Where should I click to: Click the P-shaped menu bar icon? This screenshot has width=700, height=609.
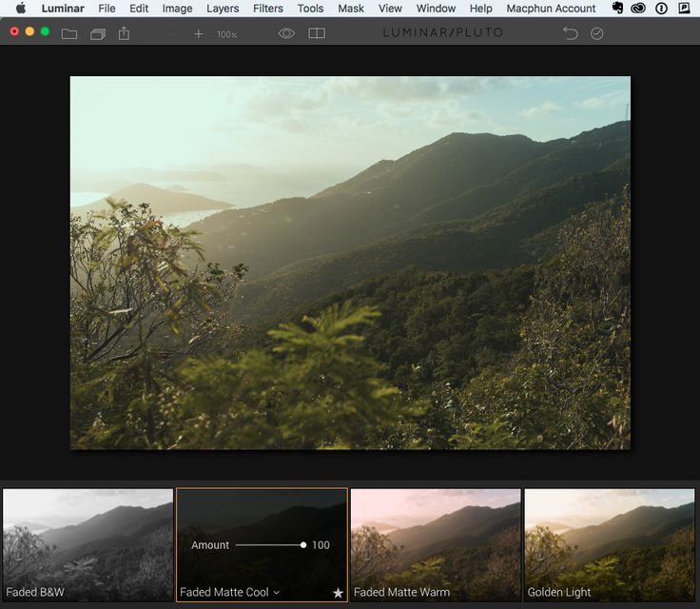click(684, 8)
